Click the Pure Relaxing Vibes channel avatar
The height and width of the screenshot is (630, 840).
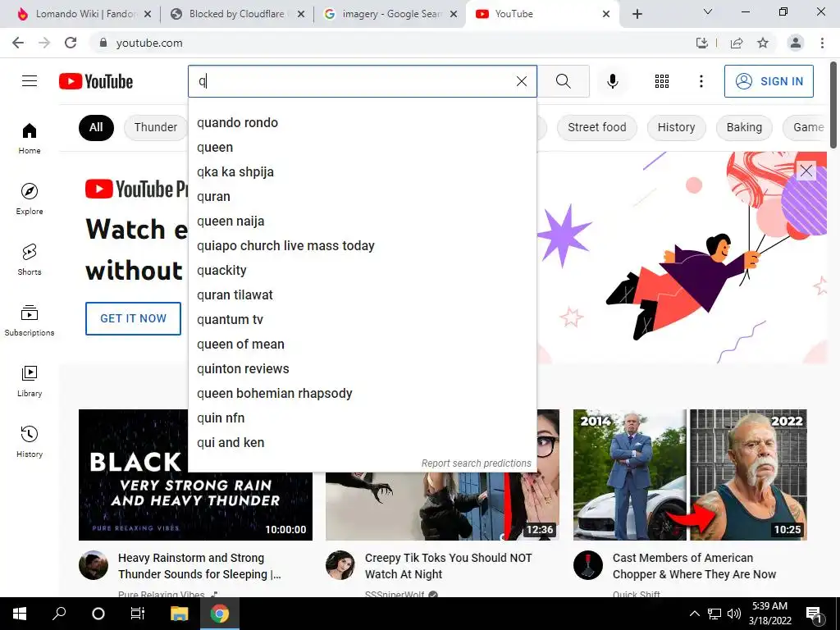point(94,565)
